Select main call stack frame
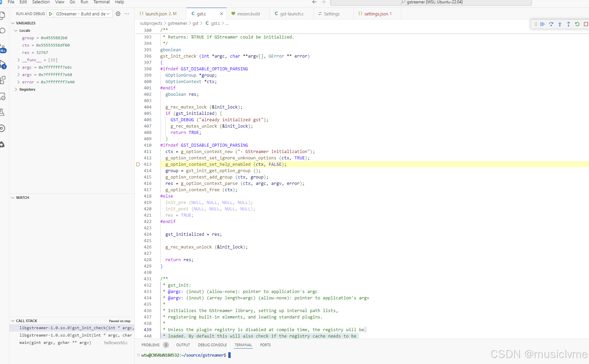The width and height of the screenshot is (589, 364). [x=72, y=343]
